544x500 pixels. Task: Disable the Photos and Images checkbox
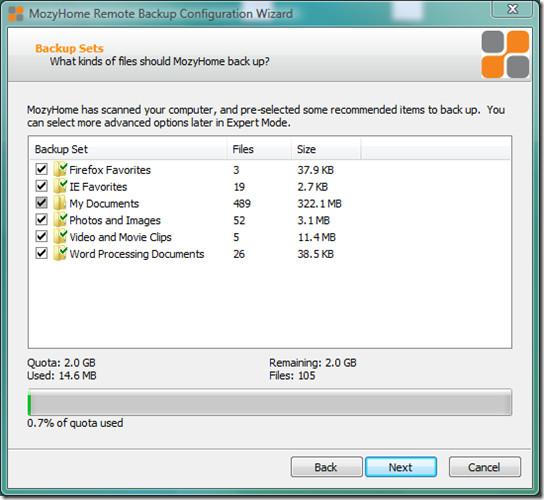pyautogui.click(x=41, y=219)
